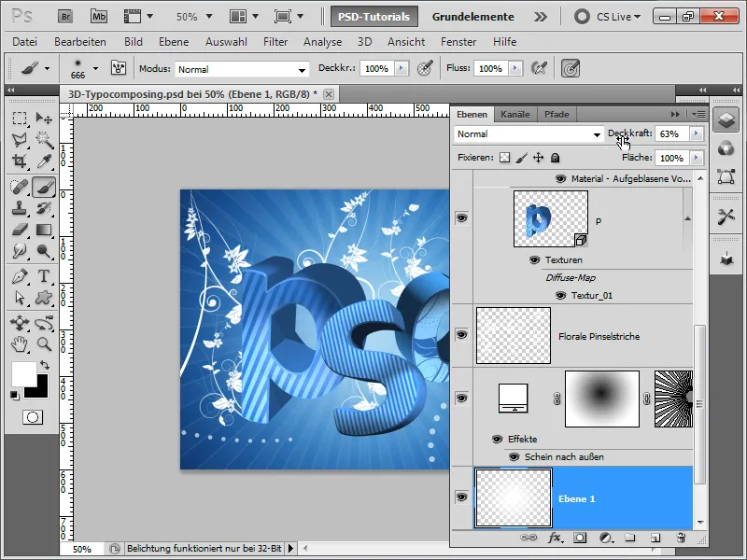Select the Pen tool
The width and height of the screenshot is (747, 560).
[x=19, y=276]
